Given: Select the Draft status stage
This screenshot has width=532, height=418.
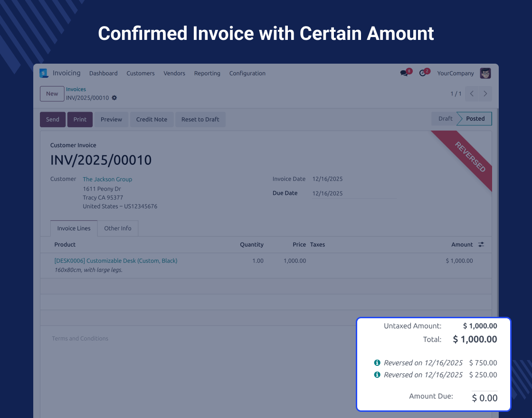Looking at the screenshot, I should click(445, 119).
